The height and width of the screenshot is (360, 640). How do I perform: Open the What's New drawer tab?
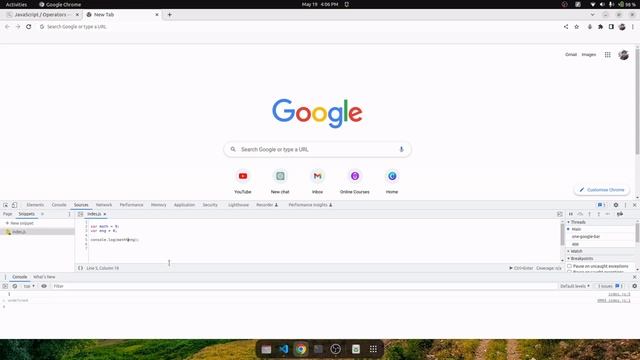click(x=44, y=277)
